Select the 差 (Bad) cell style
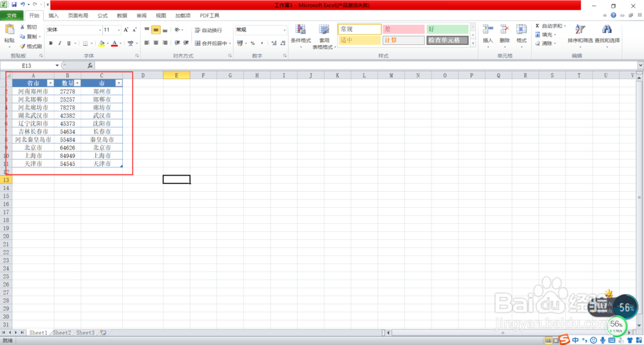This screenshot has height=345, width=644. tap(404, 30)
